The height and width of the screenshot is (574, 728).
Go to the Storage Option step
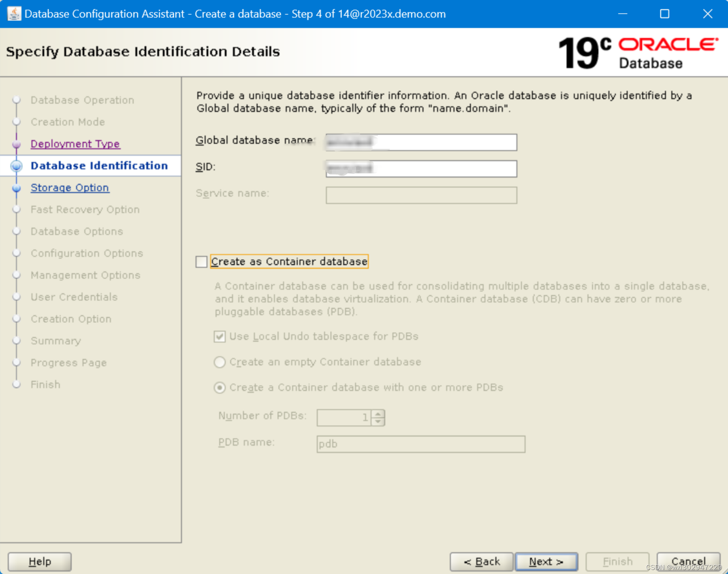(x=70, y=188)
